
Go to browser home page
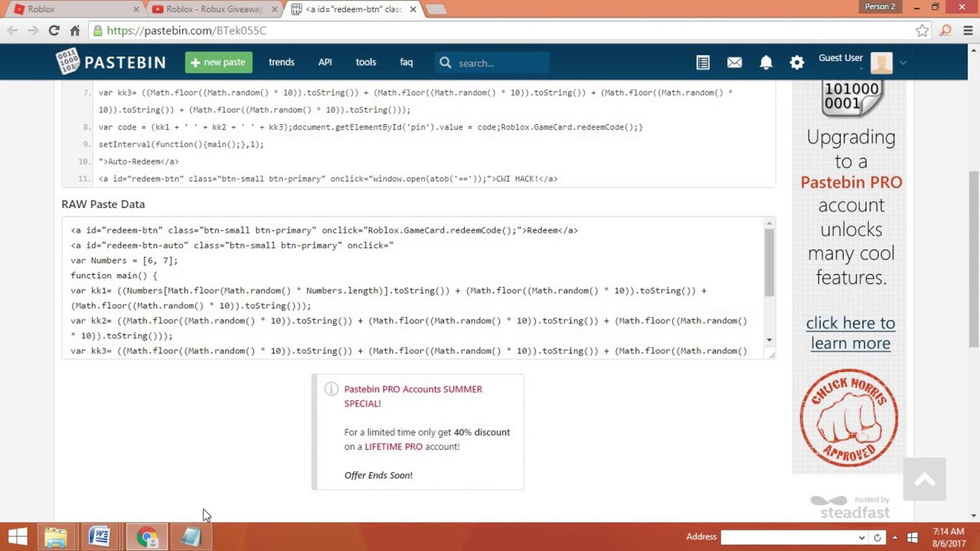click(x=74, y=31)
